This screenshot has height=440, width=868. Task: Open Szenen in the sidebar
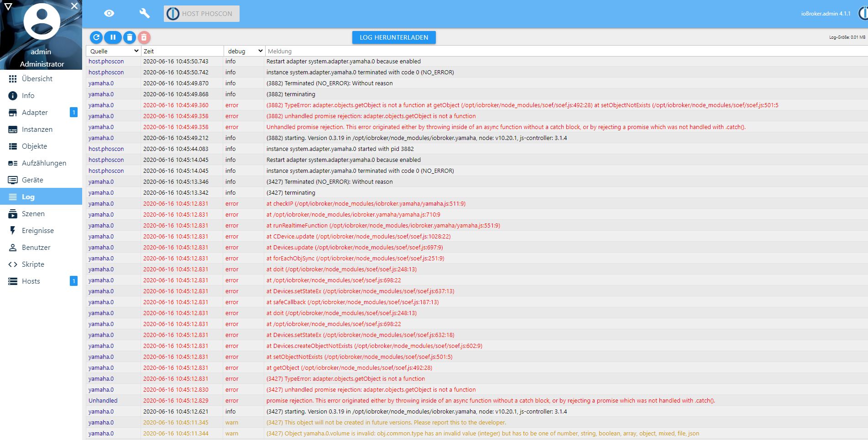pos(41,214)
